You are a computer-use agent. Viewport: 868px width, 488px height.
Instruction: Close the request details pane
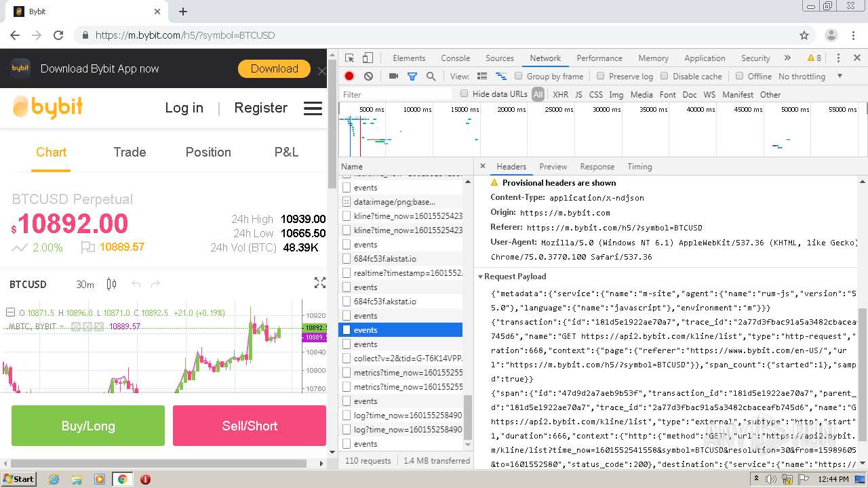483,166
